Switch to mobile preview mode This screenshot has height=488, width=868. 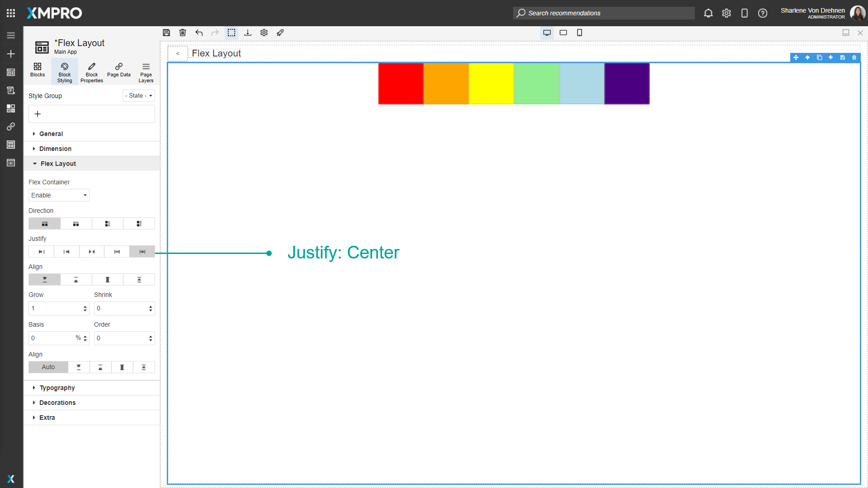(x=580, y=33)
